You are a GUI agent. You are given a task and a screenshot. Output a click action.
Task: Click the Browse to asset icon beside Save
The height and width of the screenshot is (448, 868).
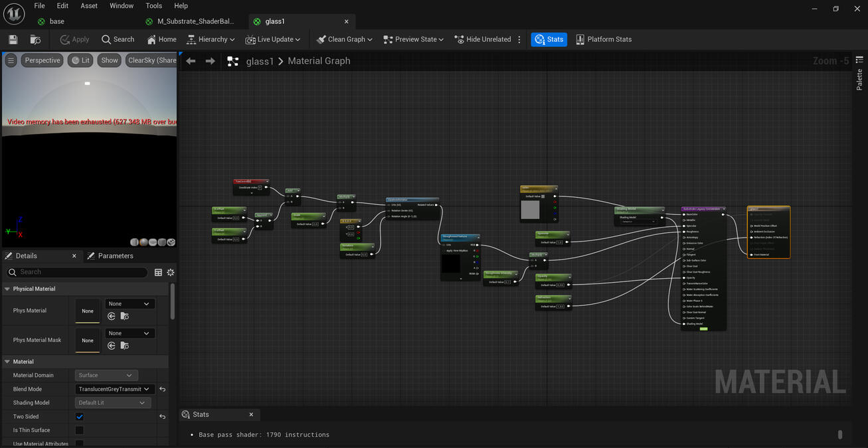pos(35,39)
